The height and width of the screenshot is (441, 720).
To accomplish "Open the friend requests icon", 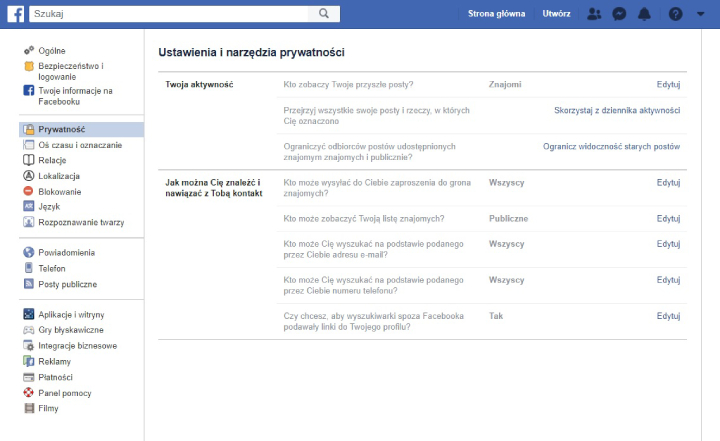I will tap(594, 14).
